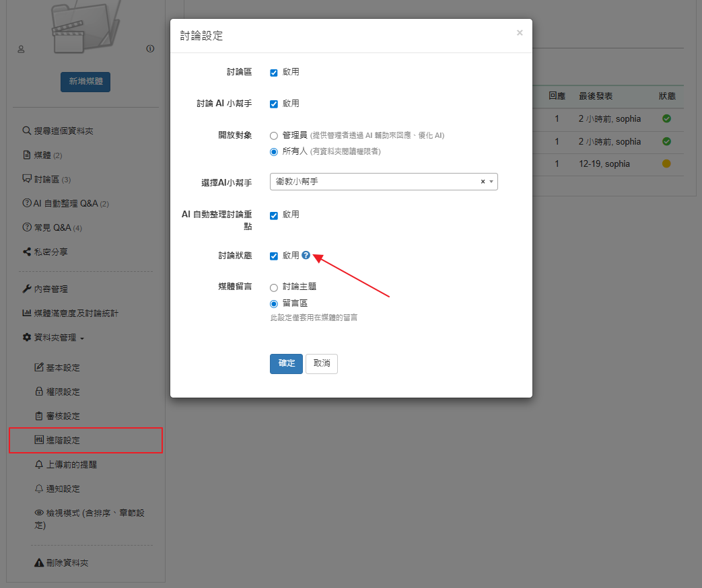Click the document icon next to 媒體 (2)
The image size is (702, 588).
tap(27, 155)
